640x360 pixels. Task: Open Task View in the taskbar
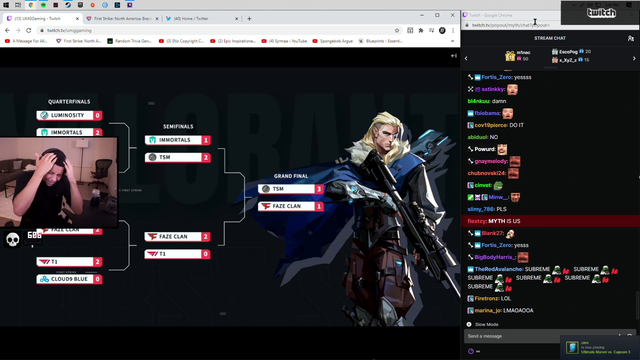point(18,5)
